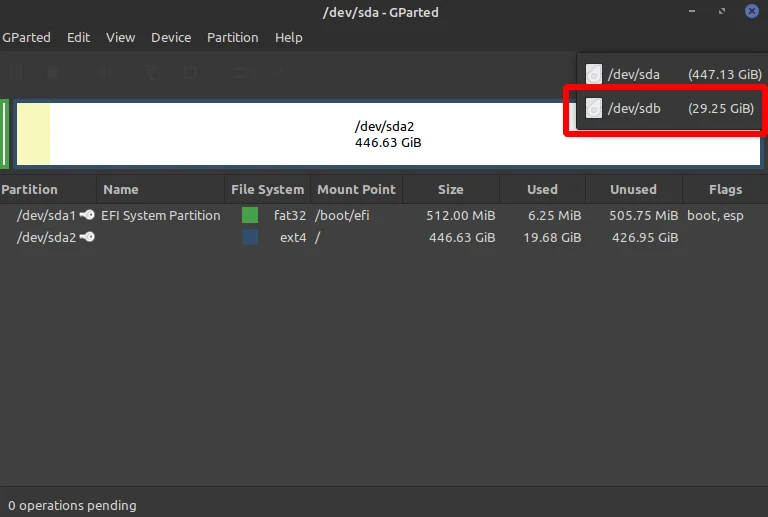The height and width of the screenshot is (517, 768).
Task: Sort by the Unused column header
Action: pyautogui.click(x=633, y=189)
